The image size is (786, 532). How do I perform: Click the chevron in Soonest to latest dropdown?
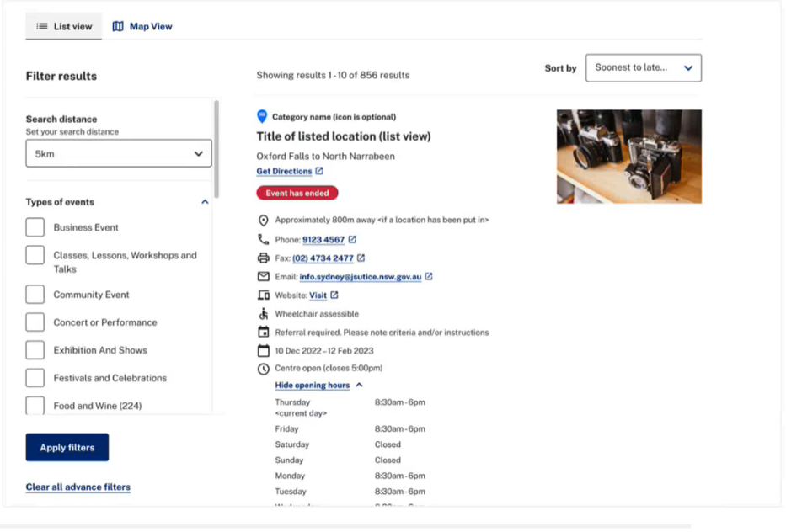click(688, 67)
